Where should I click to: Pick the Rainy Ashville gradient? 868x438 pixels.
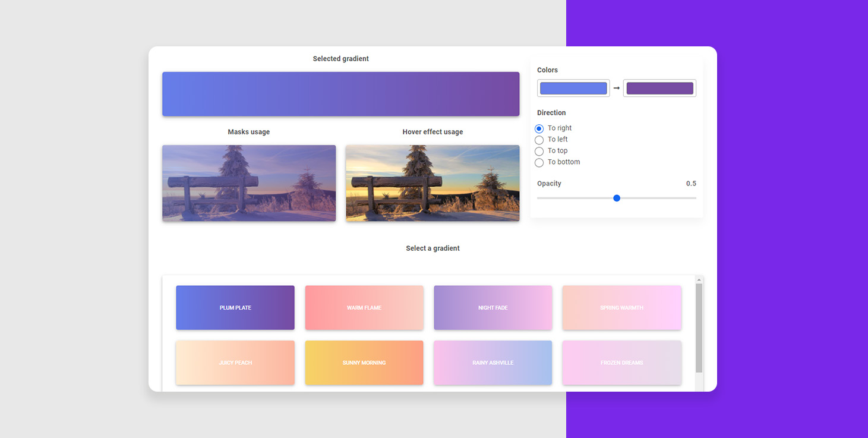(x=493, y=363)
